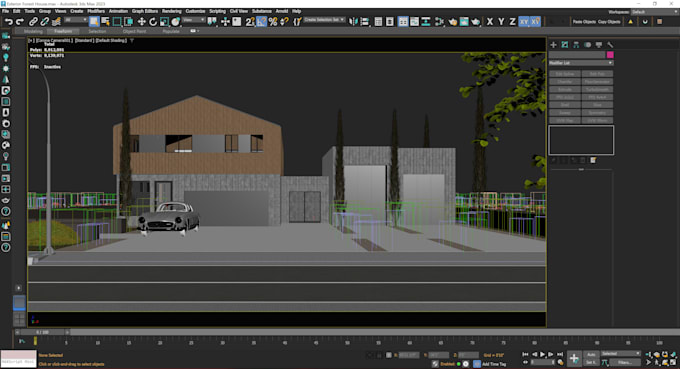Open the Workspaces Default dropdown

[654, 12]
